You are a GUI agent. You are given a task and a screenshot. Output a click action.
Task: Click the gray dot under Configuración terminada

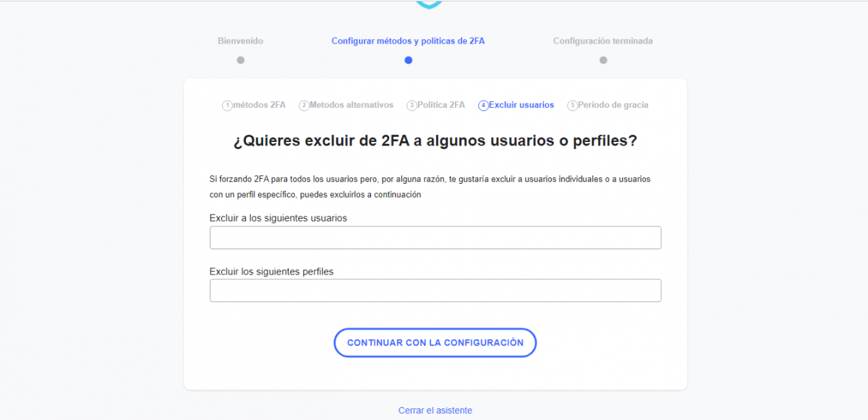pyautogui.click(x=603, y=60)
